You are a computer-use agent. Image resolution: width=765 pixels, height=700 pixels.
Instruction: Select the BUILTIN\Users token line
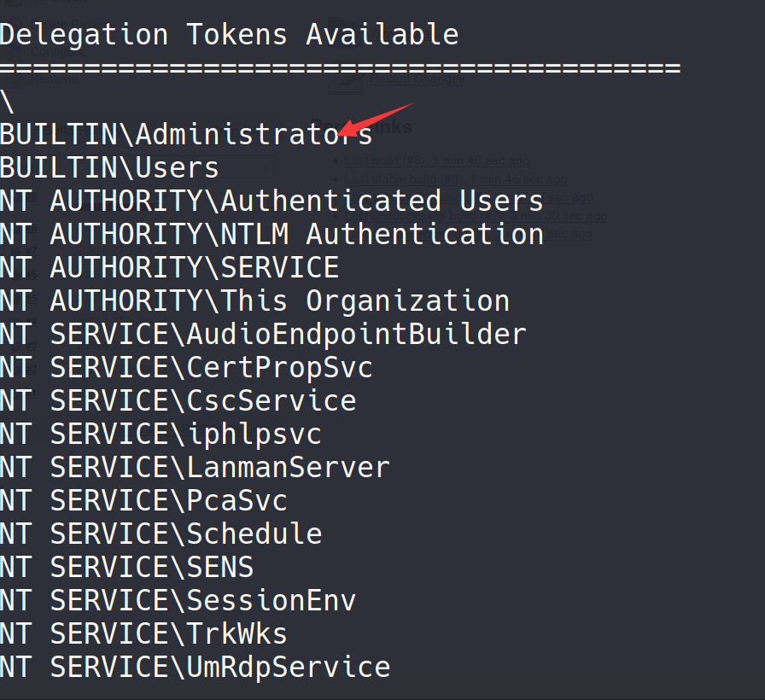pyautogui.click(x=109, y=168)
